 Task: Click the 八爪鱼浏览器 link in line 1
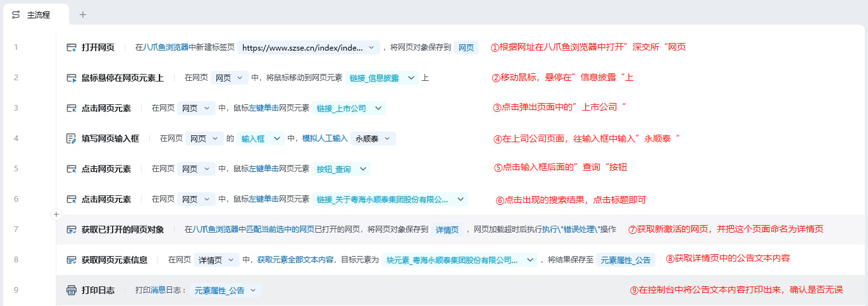(166, 47)
